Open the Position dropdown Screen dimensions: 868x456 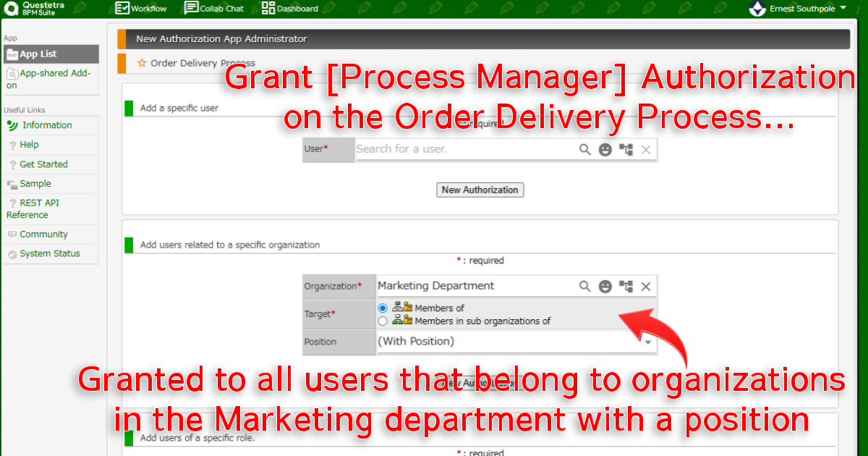tap(516, 342)
